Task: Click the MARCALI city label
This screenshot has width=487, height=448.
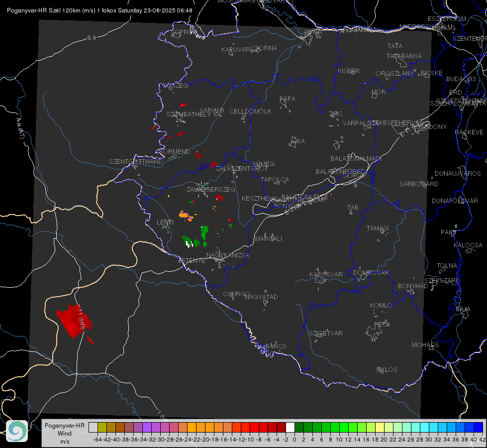Action: [269, 239]
